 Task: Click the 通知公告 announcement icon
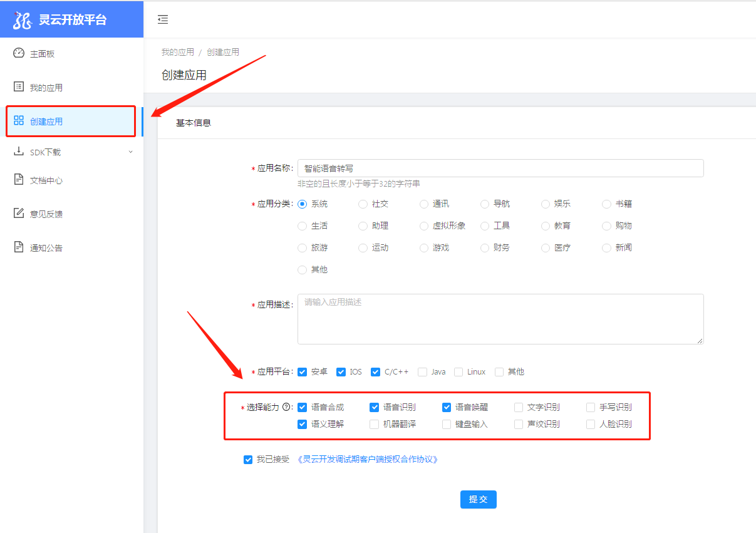tap(18, 247)
